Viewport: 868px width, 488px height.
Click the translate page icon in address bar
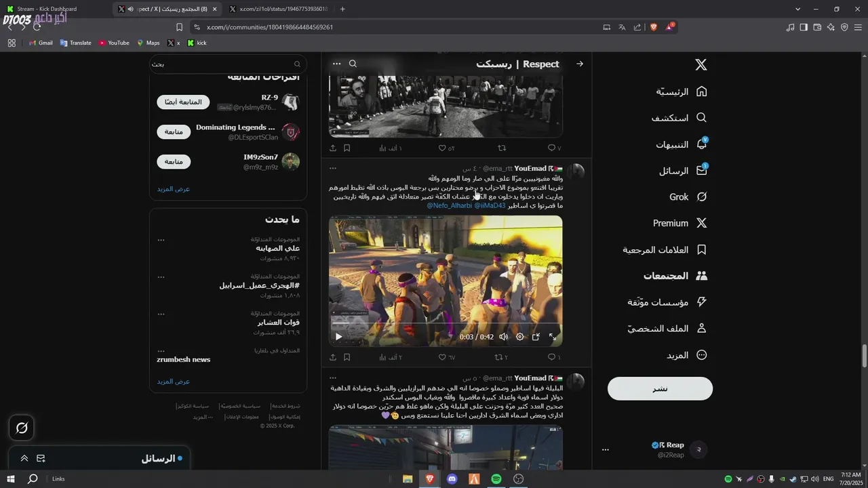622,27
